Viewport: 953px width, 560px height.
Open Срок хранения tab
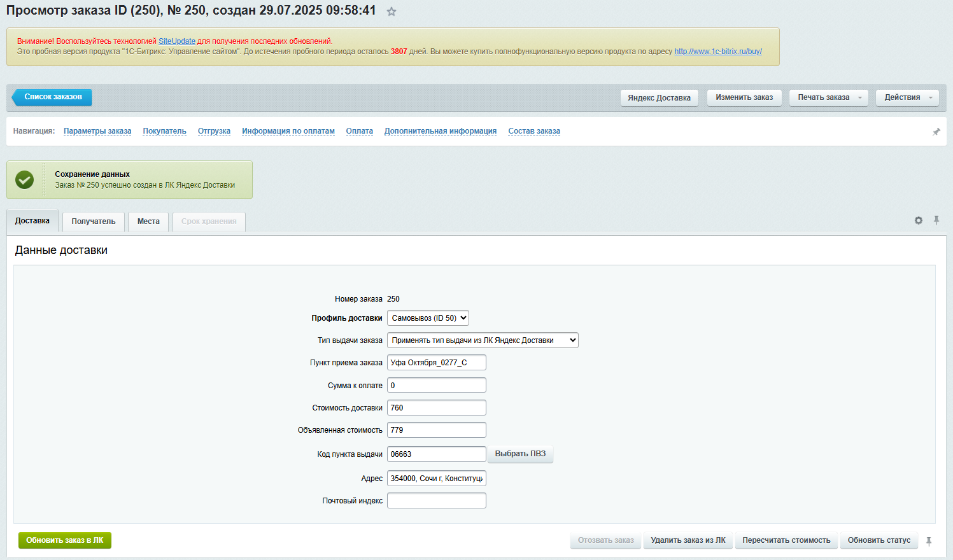[x=209, y=221]
